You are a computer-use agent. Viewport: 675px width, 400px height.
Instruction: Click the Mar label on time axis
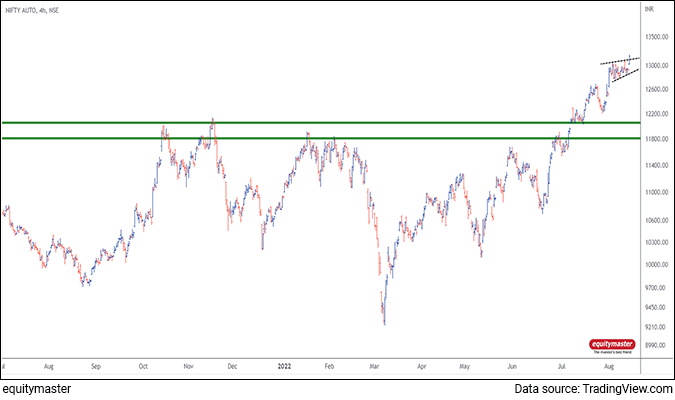[x=374, y=367]
